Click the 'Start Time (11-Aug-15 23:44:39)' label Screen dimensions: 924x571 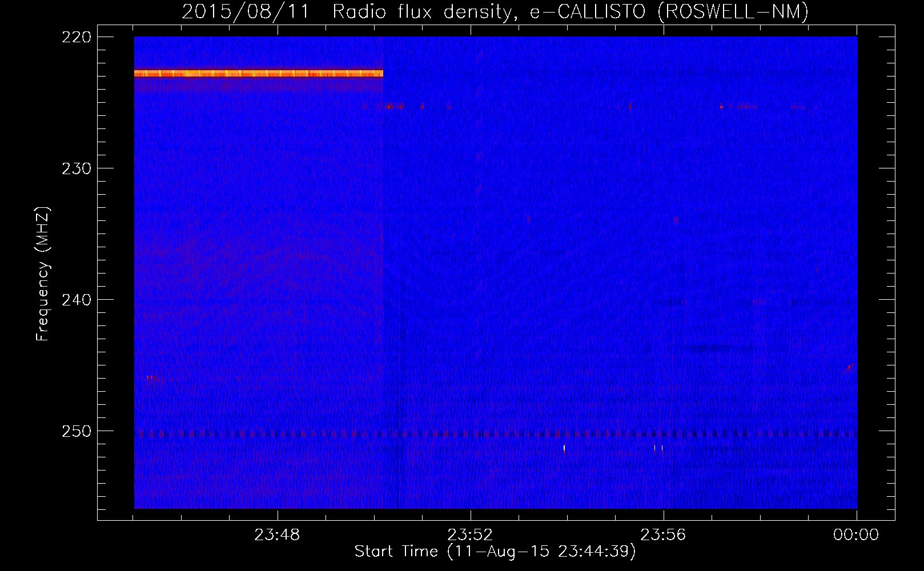pyautogui.click(x=495, y=552)
